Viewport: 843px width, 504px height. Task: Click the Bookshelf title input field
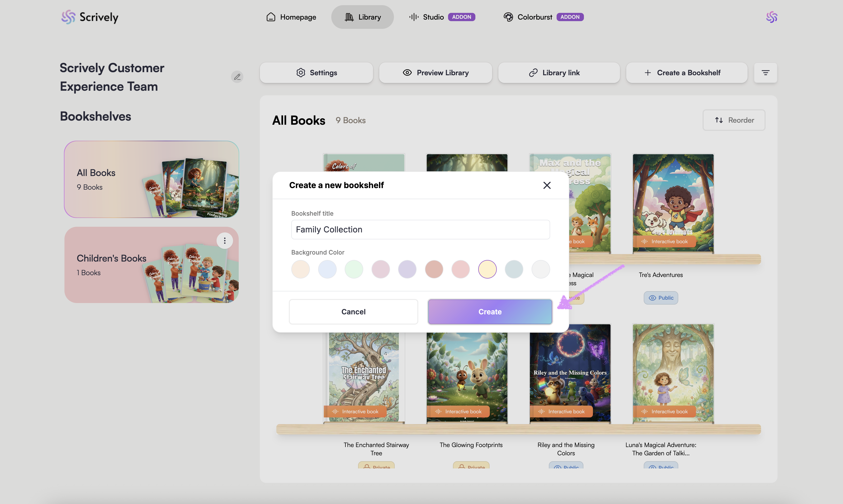pos(420,230)
